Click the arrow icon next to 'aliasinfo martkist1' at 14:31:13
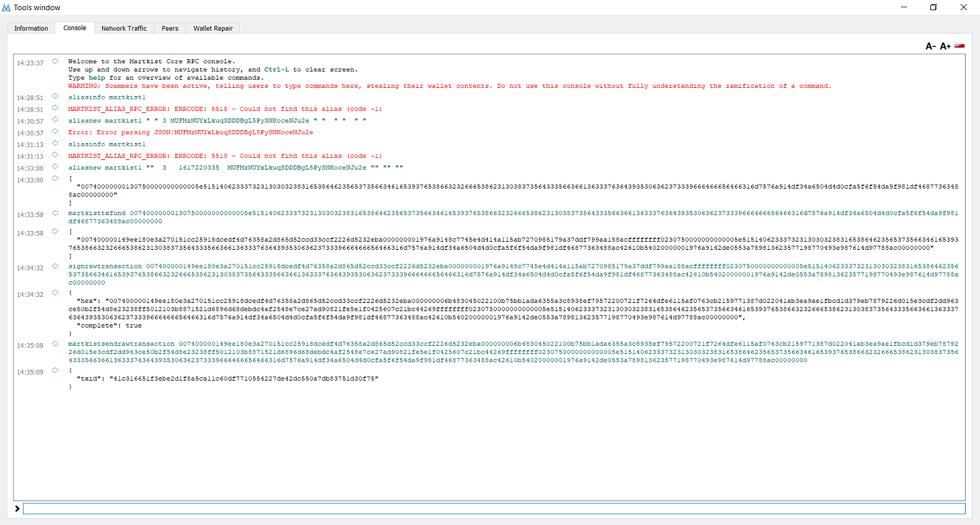 (x=56, y=144)
